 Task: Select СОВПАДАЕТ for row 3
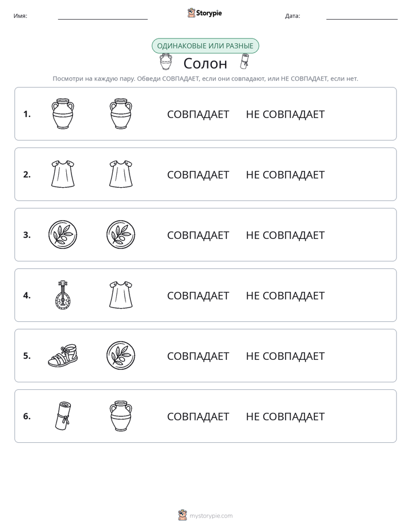pos(198,235)
